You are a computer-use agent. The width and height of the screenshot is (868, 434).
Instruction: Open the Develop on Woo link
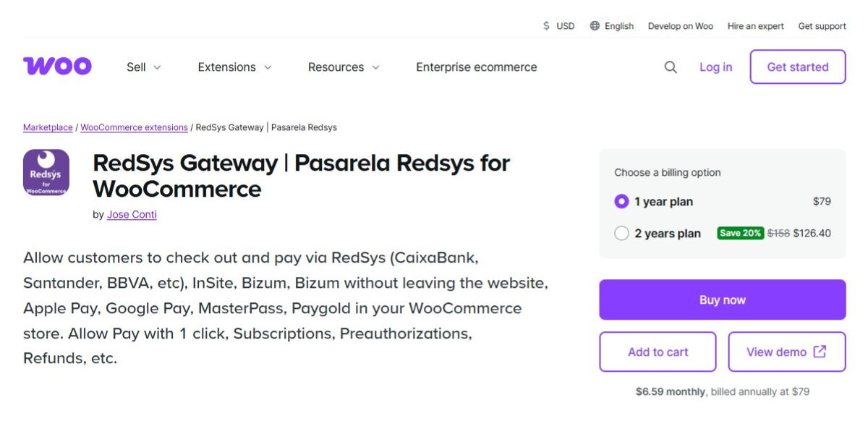680,26
